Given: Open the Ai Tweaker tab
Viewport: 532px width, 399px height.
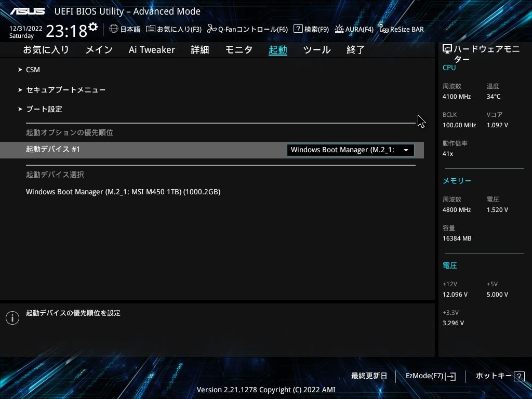Looking at the screenshot, I should tap(152, 50).
